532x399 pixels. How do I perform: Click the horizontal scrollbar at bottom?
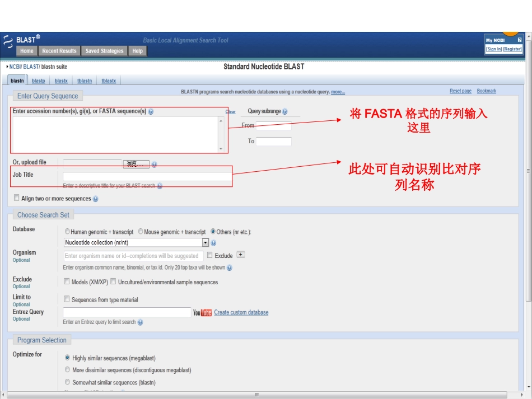(x=257, y=395)
